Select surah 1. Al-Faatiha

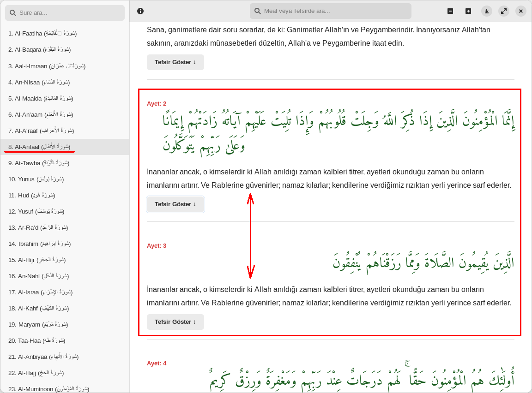[x=42, y=33]
